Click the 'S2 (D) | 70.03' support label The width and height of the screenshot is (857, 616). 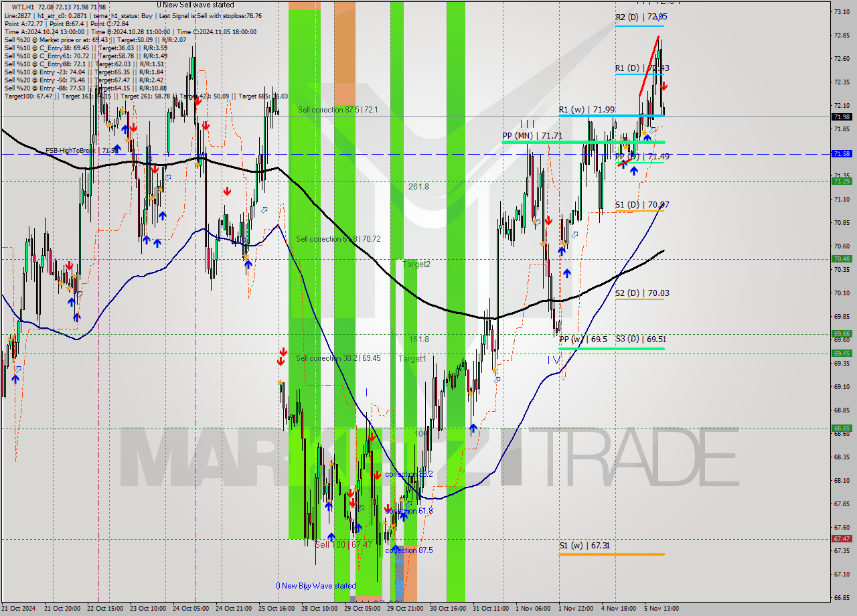click(x=642, y=293)
